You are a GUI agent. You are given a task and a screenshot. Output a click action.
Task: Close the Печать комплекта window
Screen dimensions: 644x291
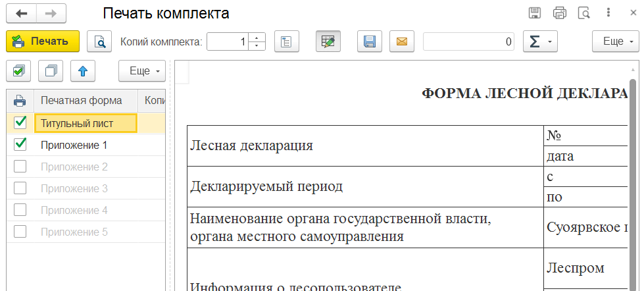633,13
